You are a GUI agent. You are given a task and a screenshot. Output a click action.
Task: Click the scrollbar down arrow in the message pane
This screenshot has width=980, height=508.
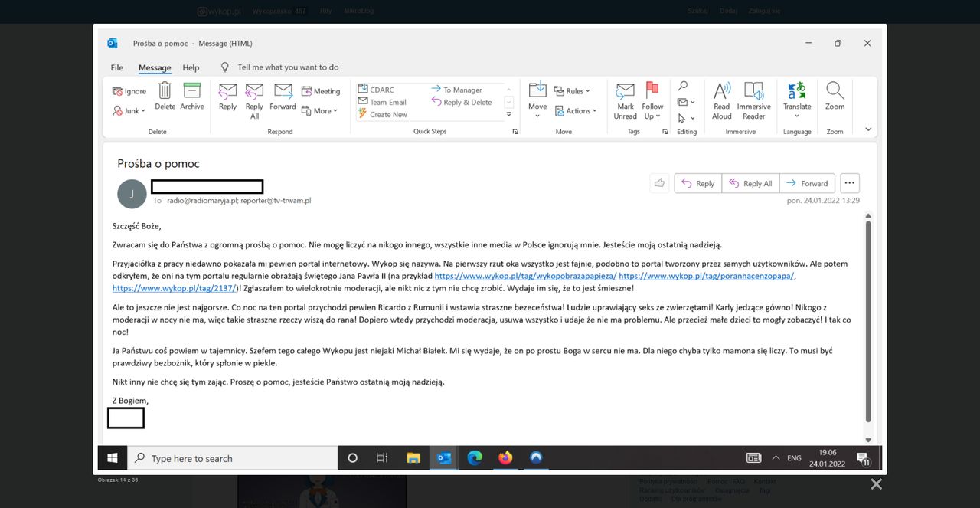(867, 439)
